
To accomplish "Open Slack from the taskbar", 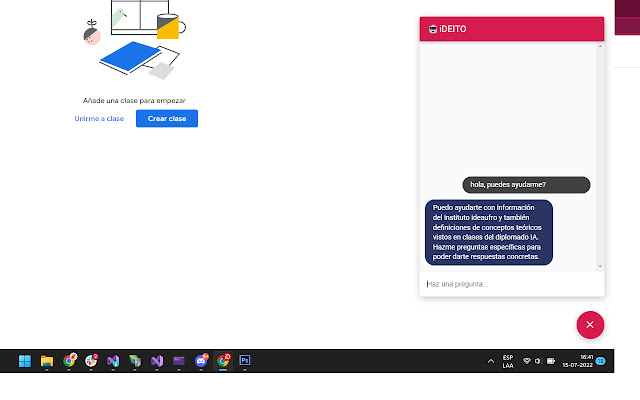I will [91, 361].
